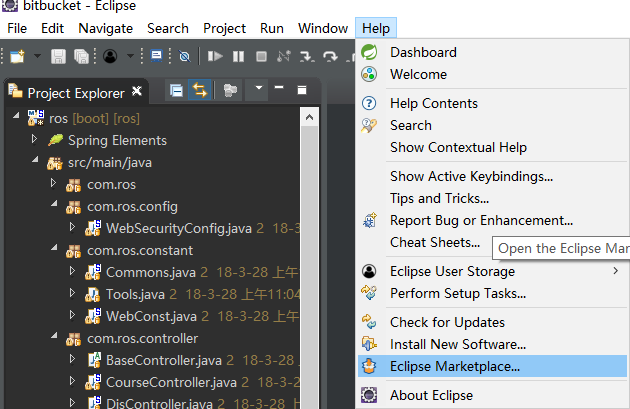Click the Open Console toolbar icon

[156, 55]
